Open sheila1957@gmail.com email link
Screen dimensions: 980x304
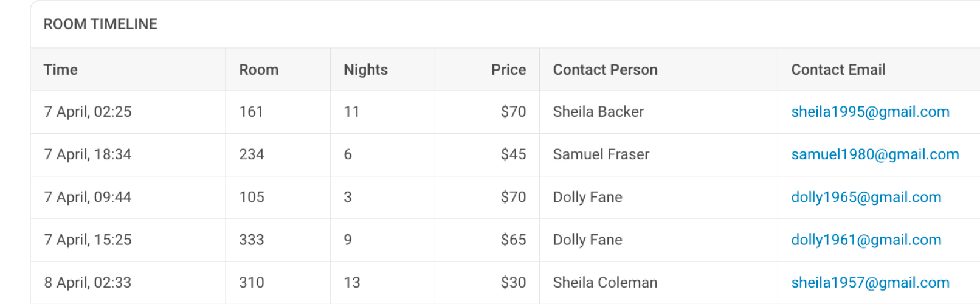point(870,282)
